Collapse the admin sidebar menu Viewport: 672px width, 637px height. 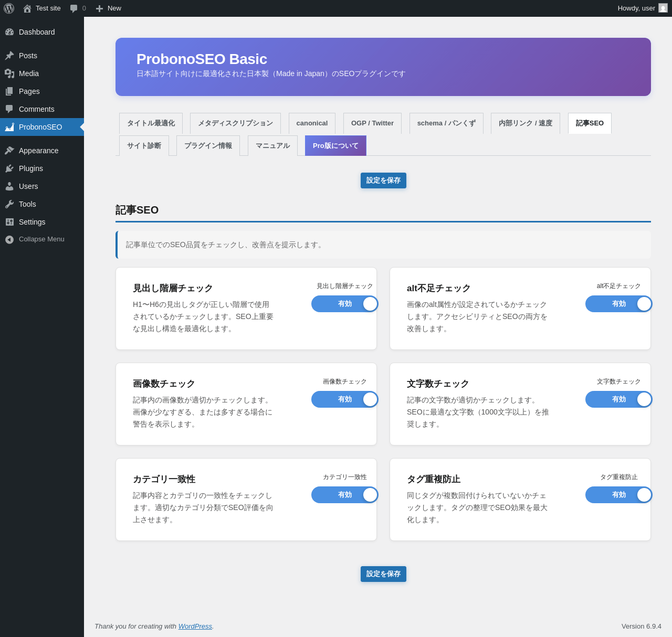click(42, 239)
